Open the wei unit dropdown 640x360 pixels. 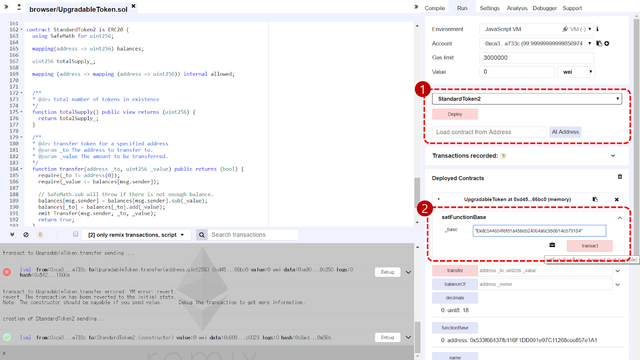(576, 72)
